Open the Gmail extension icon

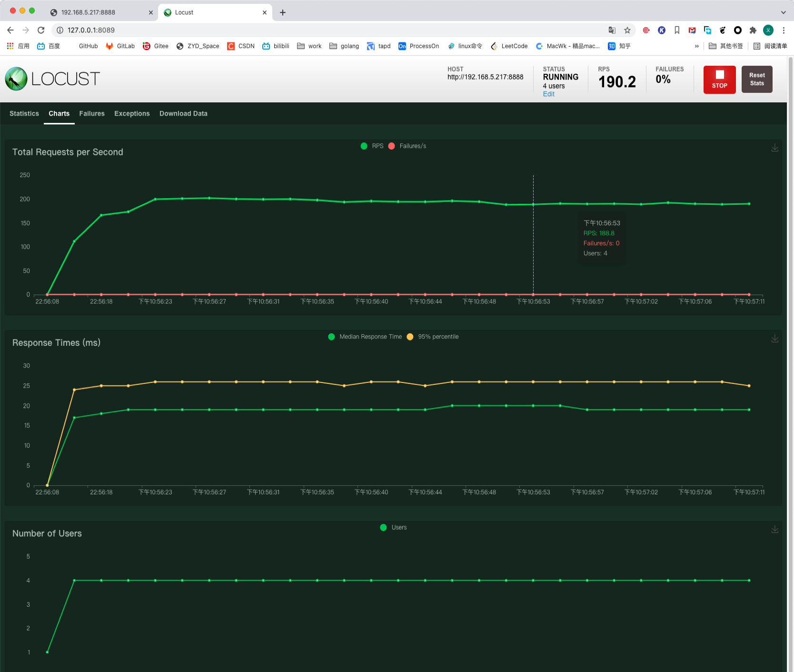click(692, 30)
